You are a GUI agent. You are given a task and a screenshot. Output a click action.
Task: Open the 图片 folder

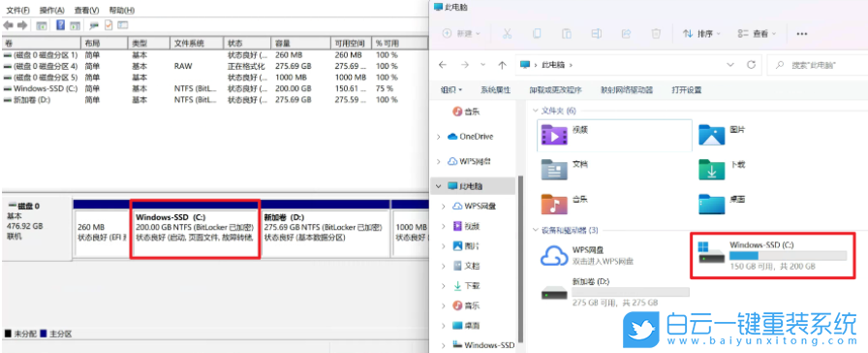point(723,134)
